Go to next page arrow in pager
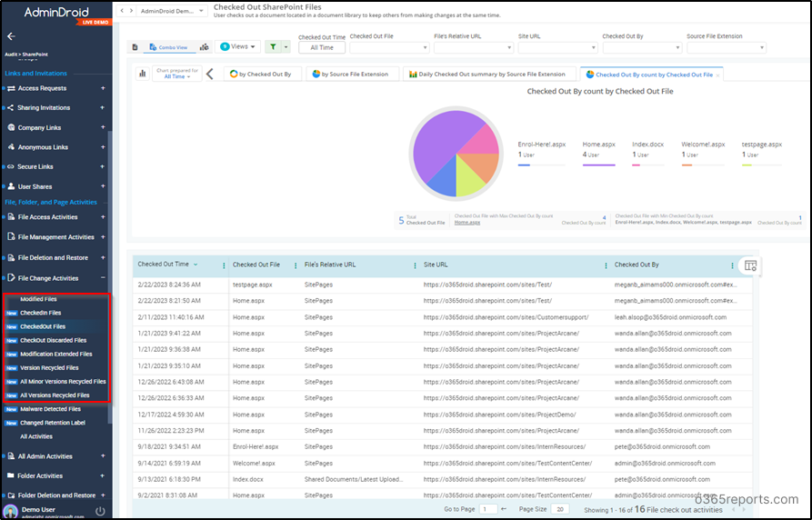Image resolution: width=812 pixels, height=520 pixels. point(744,510)
